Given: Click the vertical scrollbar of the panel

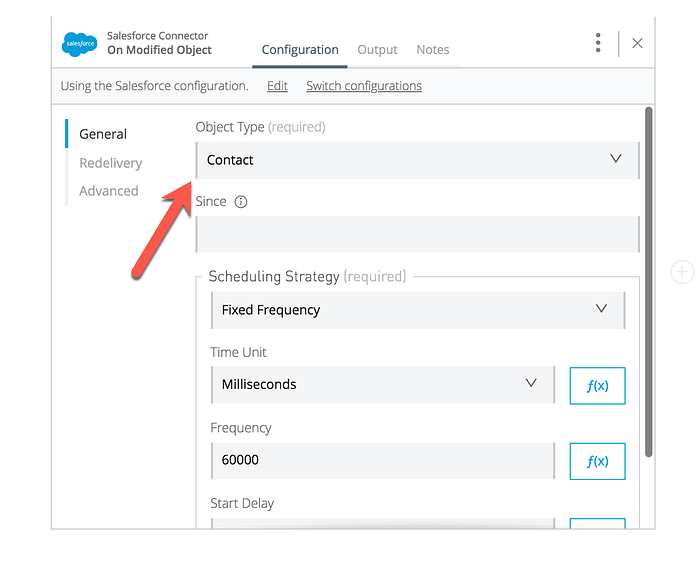Looking at the screenshot, I should pos(649,282).
